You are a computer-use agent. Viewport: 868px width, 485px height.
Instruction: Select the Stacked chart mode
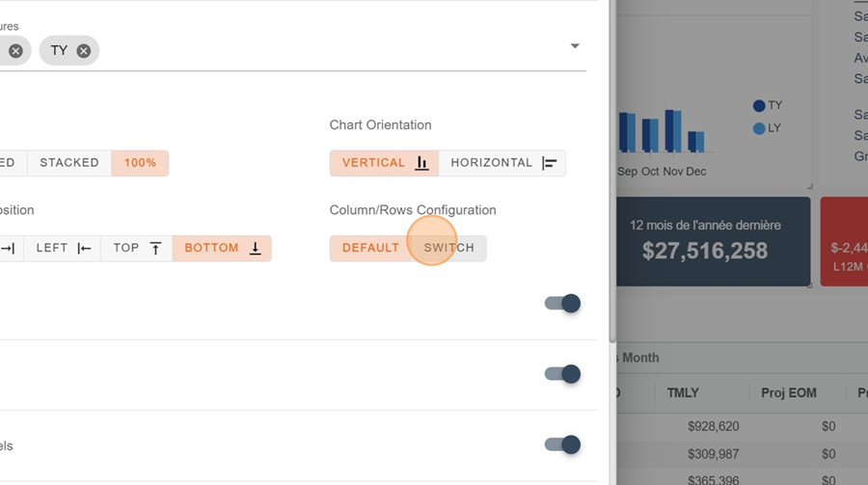pos(69,163)
